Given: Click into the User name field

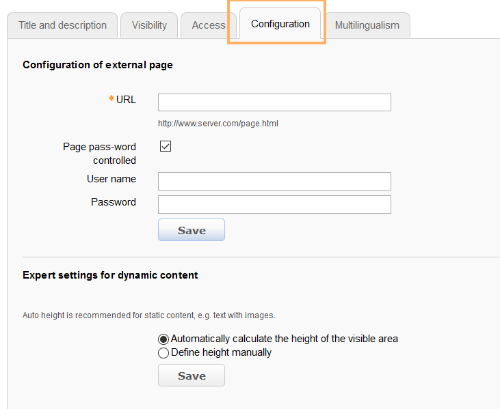Looking at the screenshot, I should pyautogui.click(x=274, y=181).
